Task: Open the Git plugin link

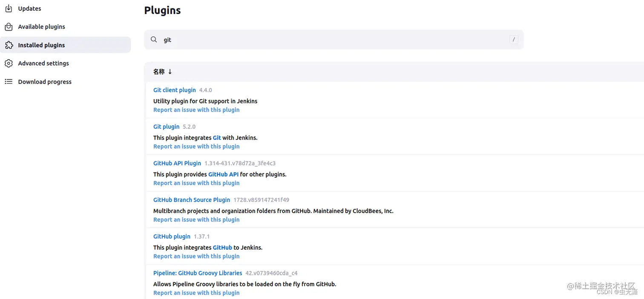Action: (167, 126)
